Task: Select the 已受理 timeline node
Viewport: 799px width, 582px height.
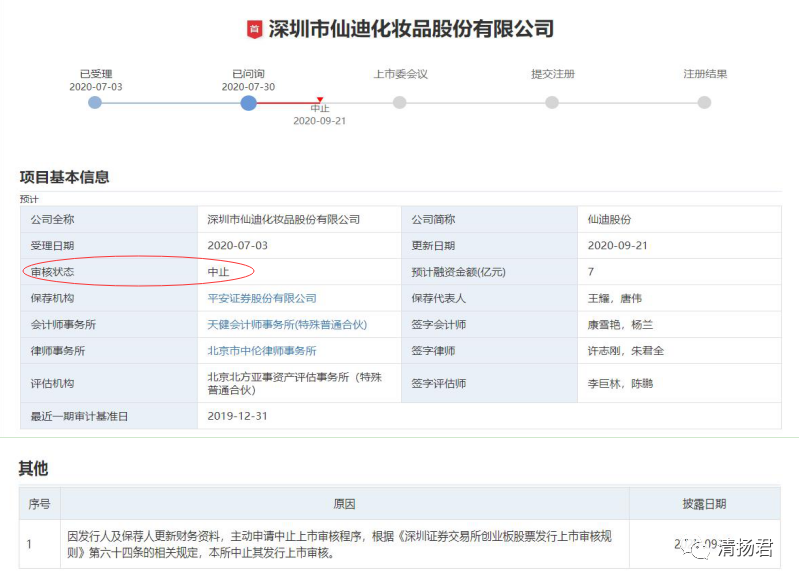Action: (x=95, y=102)
